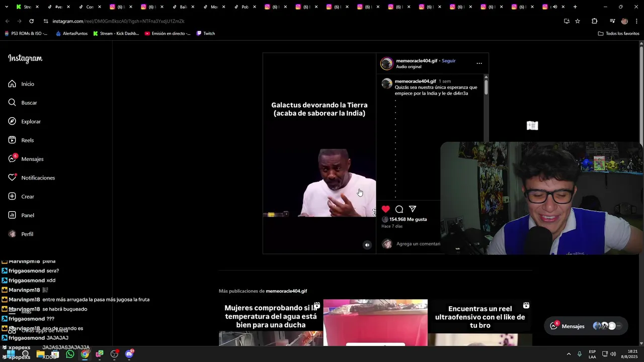Open Encuentras un reel ultraofensivo thumbnail
This screenshot has width=644, height=362.
pyautogui.click(x=480, y=323)
